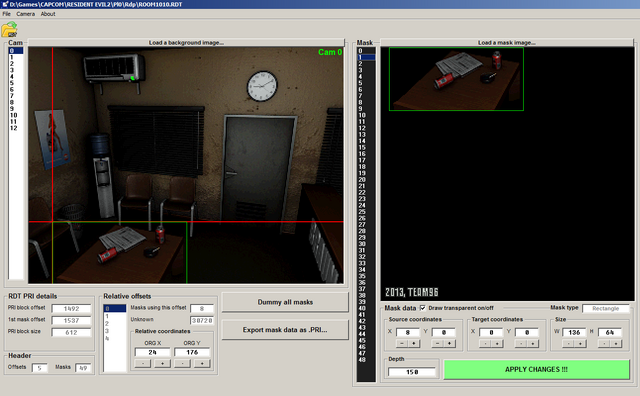The height and width of the screenshot is (396, 640).
Task: Increase ORG X relative coordinate
Action: pos(162,363)
